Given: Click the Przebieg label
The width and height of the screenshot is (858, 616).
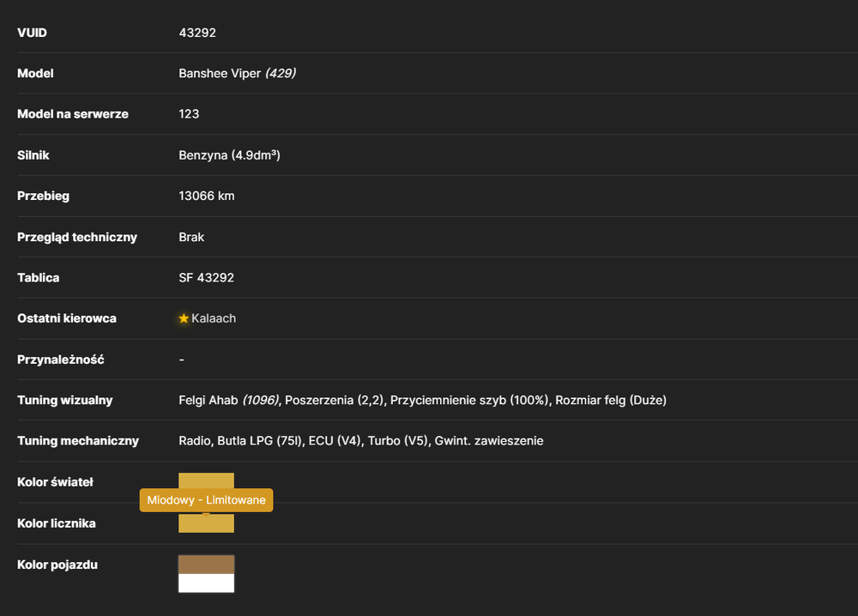Looking at the screenshot, I should [43, 196].
